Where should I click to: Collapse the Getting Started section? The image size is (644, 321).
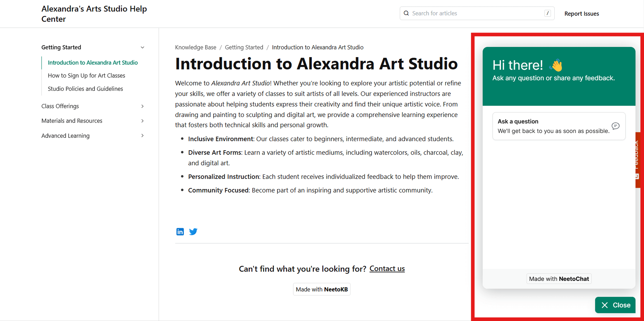click(x=142, y=47)
